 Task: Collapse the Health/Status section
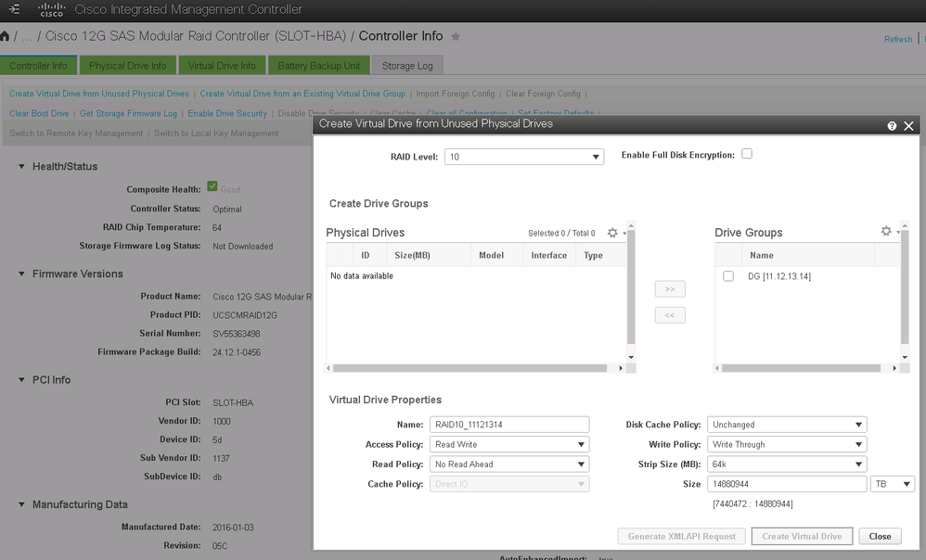click(22, 166)
